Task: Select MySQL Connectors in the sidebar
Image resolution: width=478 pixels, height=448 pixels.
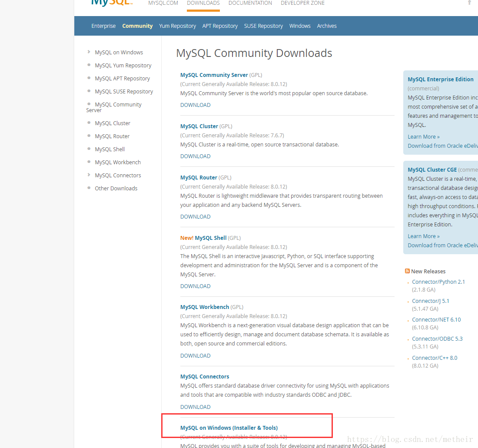Action: 118,175
